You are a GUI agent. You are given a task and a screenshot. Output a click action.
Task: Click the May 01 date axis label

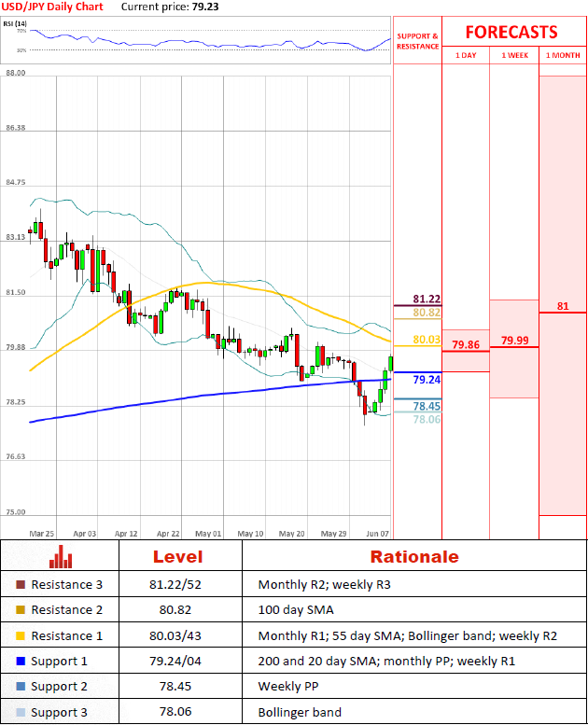[x=208, y=534]
